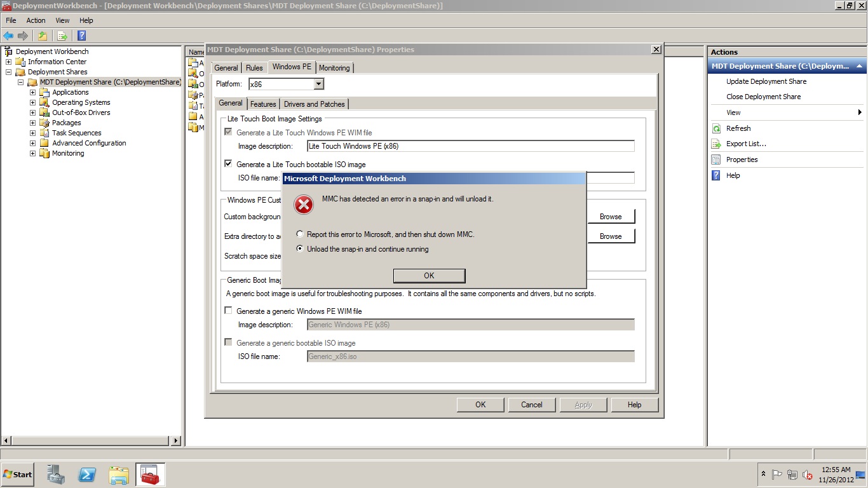Click the muted volume tray icon
This screenshot has height=488, width=868.
click(808, 475)
